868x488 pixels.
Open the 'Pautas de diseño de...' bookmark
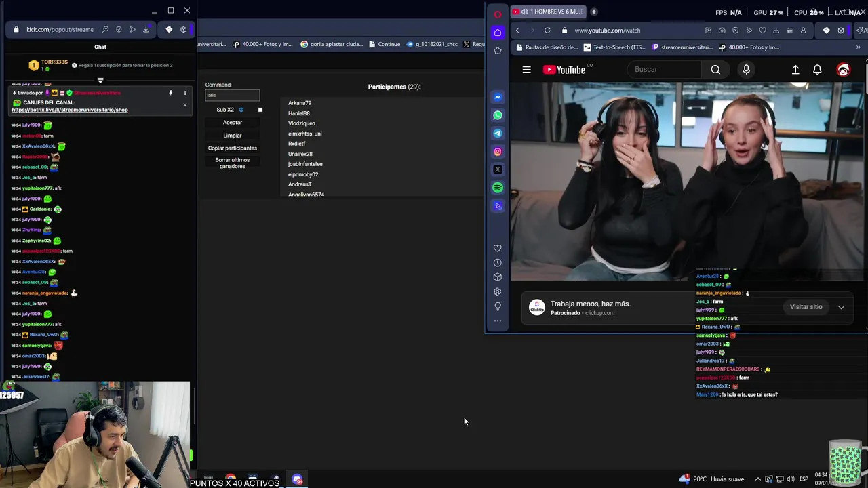coord(547,47)
